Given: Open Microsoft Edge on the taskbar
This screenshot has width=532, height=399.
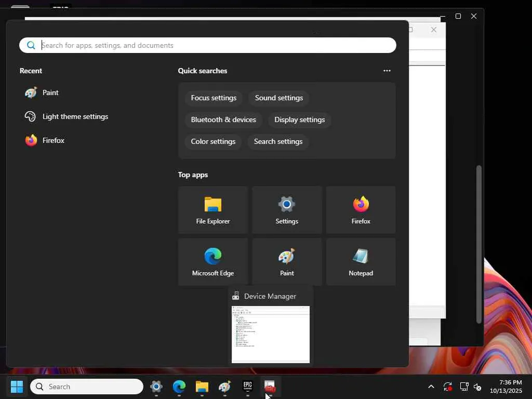Looking at the screenshot, I should [179, 387].
